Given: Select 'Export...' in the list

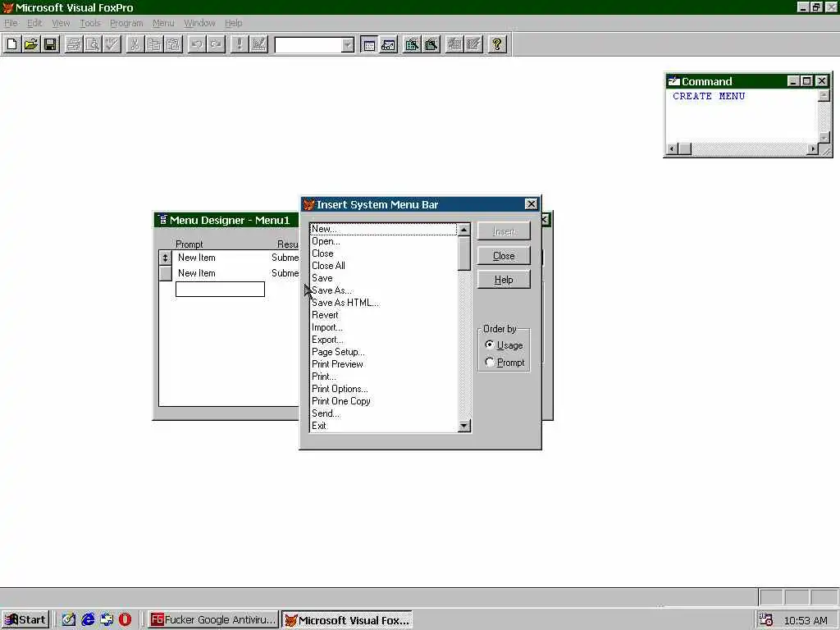Looking at the screenshot, I should pos(384,340).
